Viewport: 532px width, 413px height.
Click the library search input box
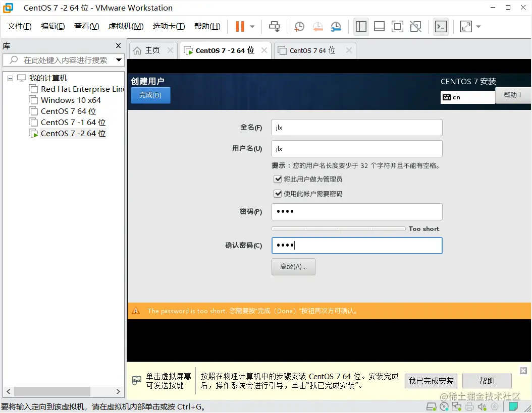64,60
